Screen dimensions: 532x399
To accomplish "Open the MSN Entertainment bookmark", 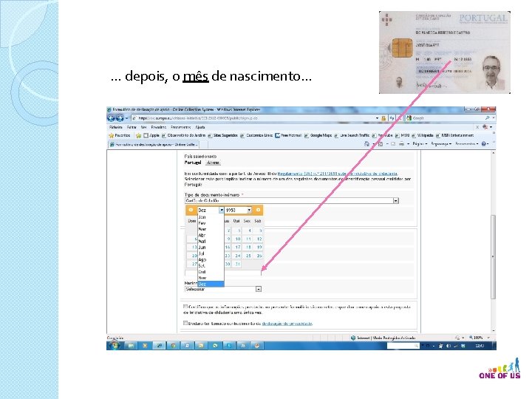I will tap(454, 135).
